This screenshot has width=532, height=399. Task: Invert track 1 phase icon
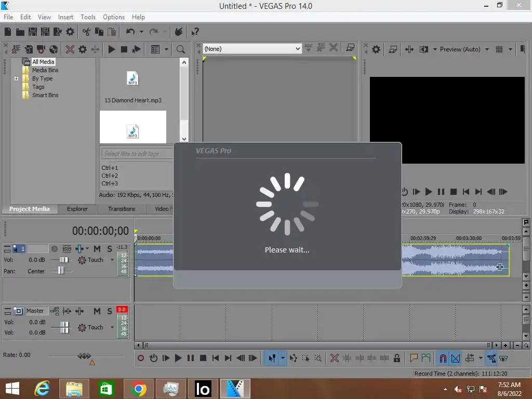[x=67, y=249]
